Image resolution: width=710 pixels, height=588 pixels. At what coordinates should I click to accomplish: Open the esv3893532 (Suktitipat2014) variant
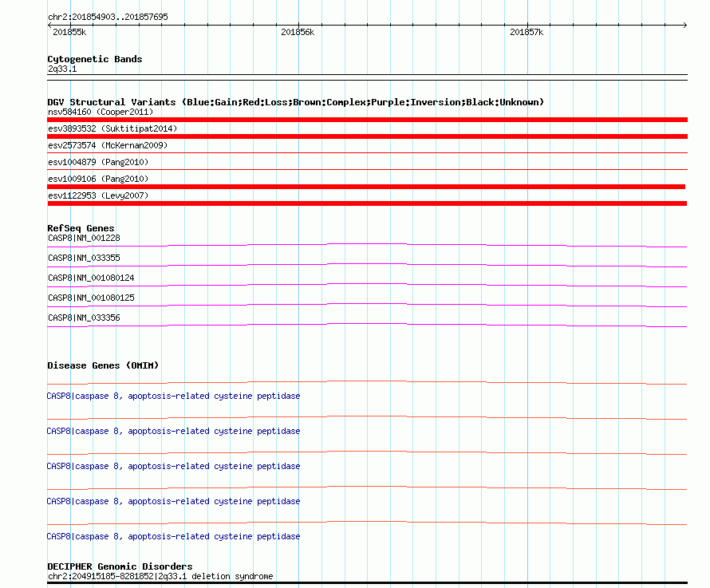click(112, 128)
